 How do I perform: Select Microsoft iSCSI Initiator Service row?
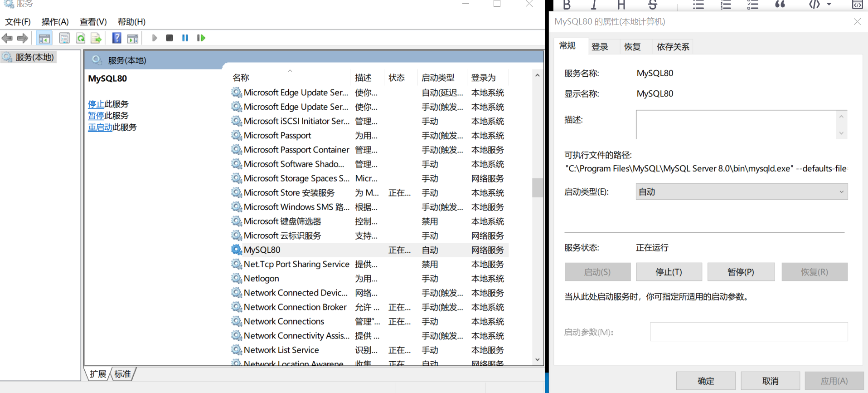(369, 121)
